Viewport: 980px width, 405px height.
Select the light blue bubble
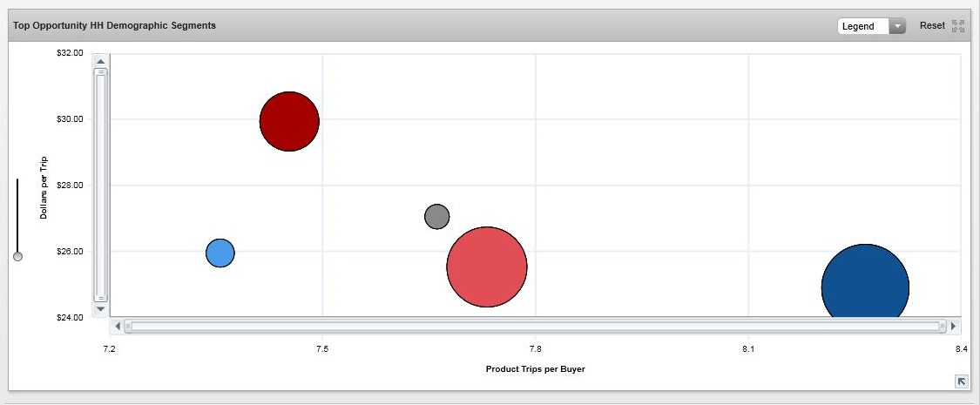(x=220, y=253)
